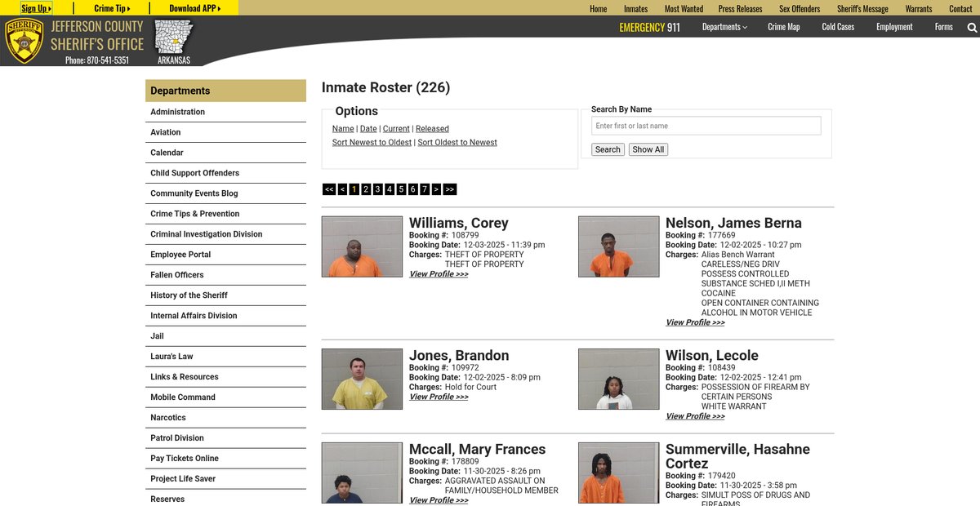Click the Arkansas state map image
Image resolution: width=980 pixels, height=506 pixels.
coord(173,38)
